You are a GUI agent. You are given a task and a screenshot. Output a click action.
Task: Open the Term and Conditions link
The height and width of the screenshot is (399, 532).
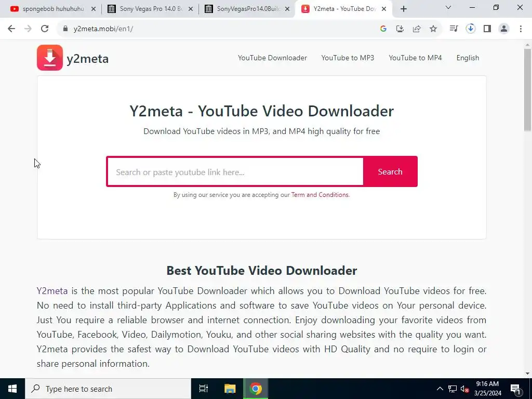320,195
